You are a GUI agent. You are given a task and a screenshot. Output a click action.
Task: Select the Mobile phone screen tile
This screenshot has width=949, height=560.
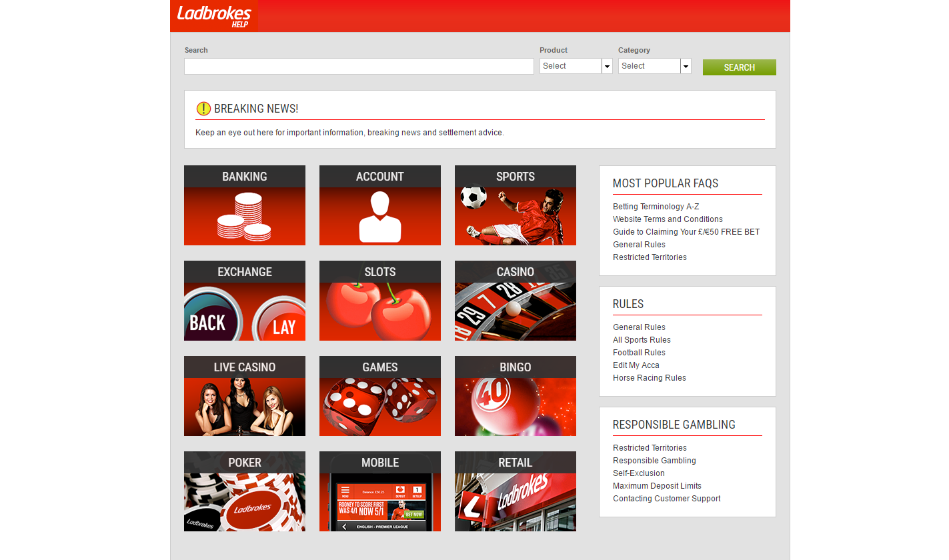(379, 491)
